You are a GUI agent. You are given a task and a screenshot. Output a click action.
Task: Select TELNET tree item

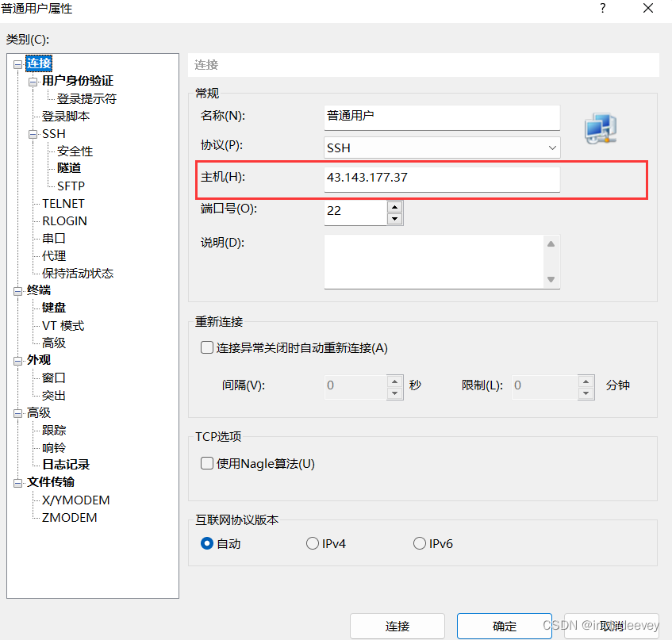coord(63,204)
